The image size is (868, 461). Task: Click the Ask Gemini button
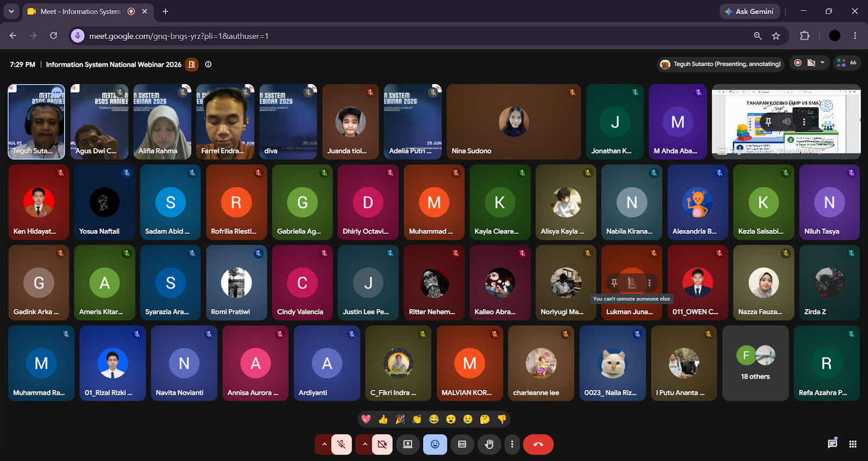click(750, 11)
